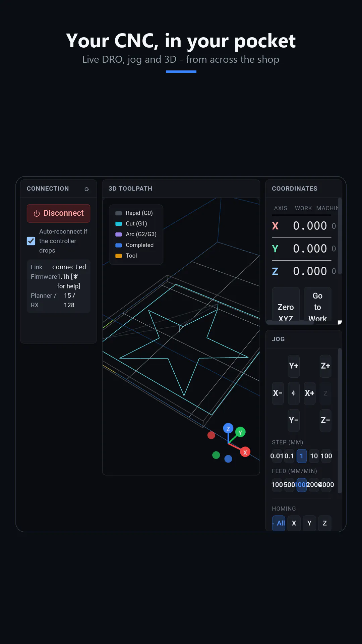Set jog step to 0.1 mm
Viewport: 362px width, 644px height.
(289, 456)
